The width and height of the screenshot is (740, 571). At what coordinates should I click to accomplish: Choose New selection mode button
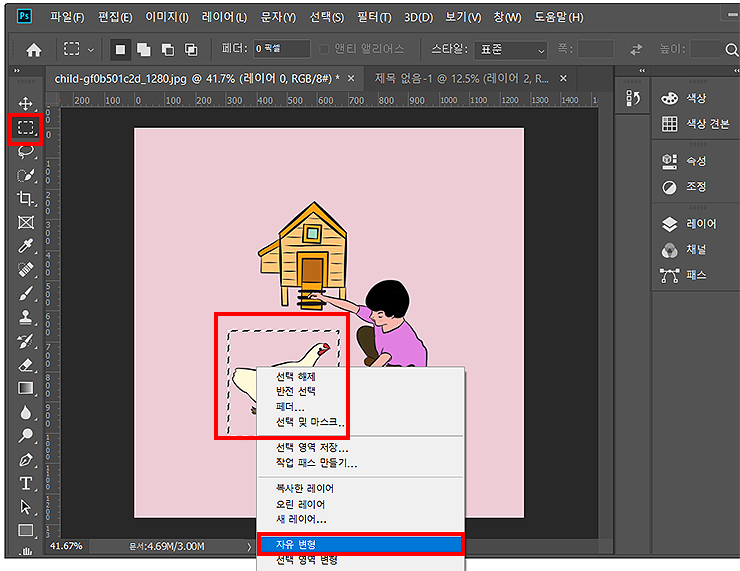click(120, 50)
